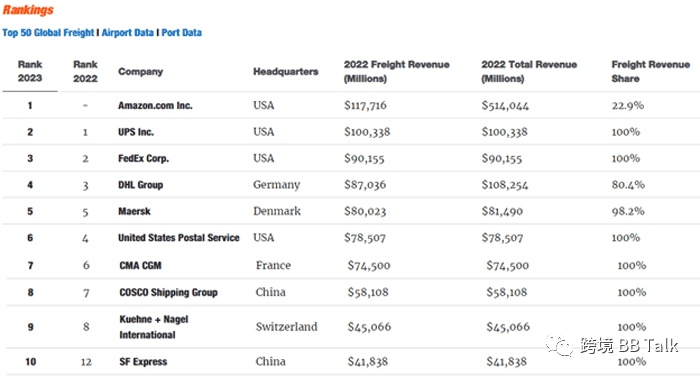The image size is (700, 377).
Task: Select the Maersk company name
Action: point(134,211)
